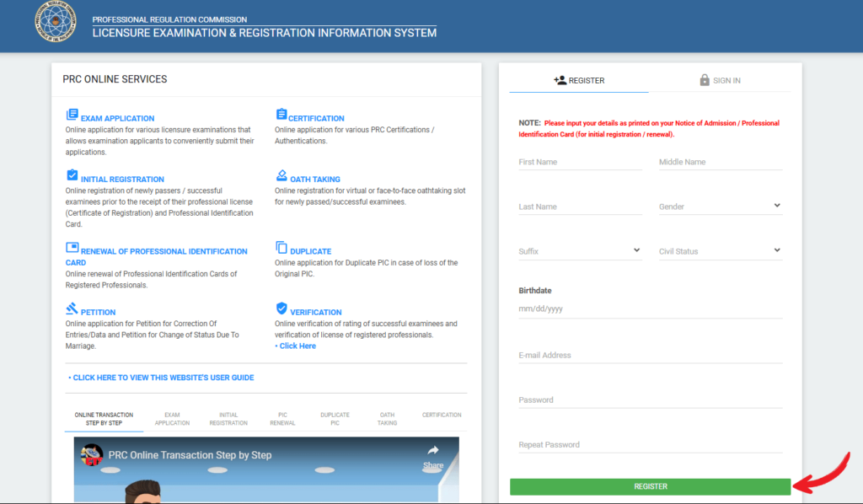The height and width of the screenshot is (504, 863).
Task: Click the Petition gavel icon
Action: tap(72, 308)
